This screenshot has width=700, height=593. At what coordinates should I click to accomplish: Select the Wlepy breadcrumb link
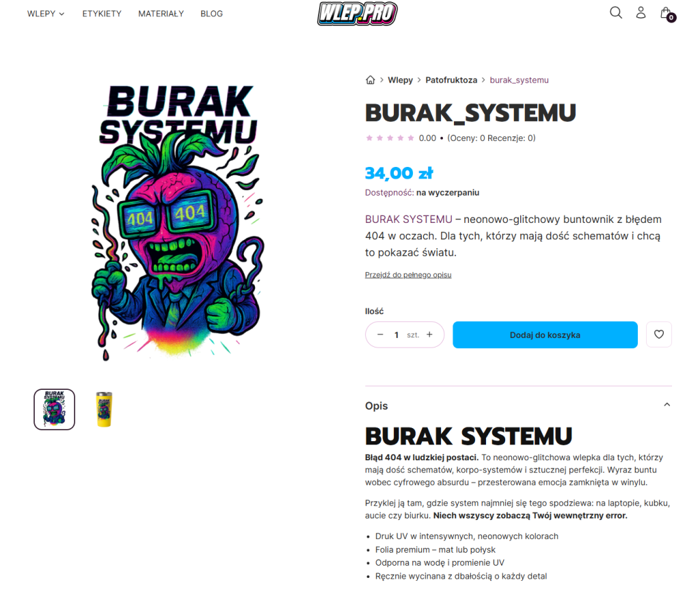[x=400, y=80]
